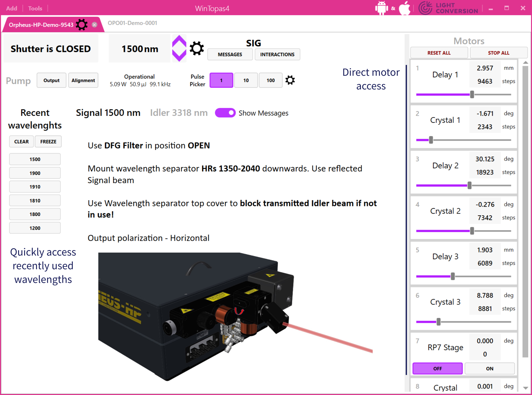Set Pulse Picker to 1
The image size is (532, 395).
click(221, 80)
